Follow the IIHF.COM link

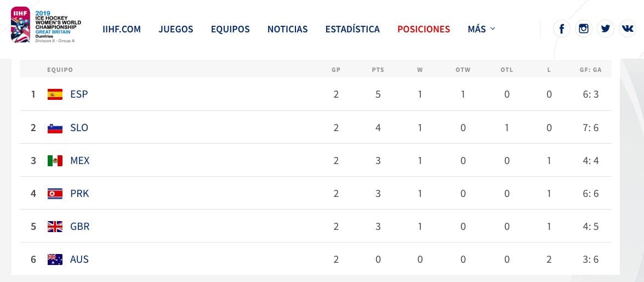tap(122, 29)
